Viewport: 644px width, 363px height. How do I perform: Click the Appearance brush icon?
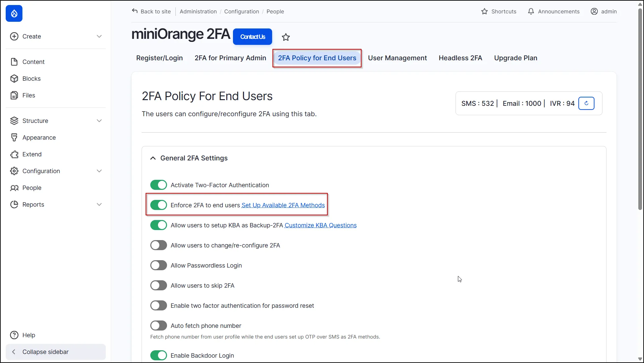(x=14, y=138)
